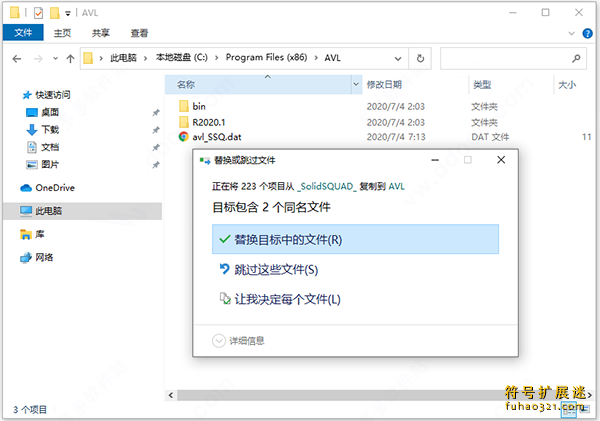This screenshot has width=600, height=421.
Task: Switch to the 主页 ribbon tab
Action: (62, 33)
